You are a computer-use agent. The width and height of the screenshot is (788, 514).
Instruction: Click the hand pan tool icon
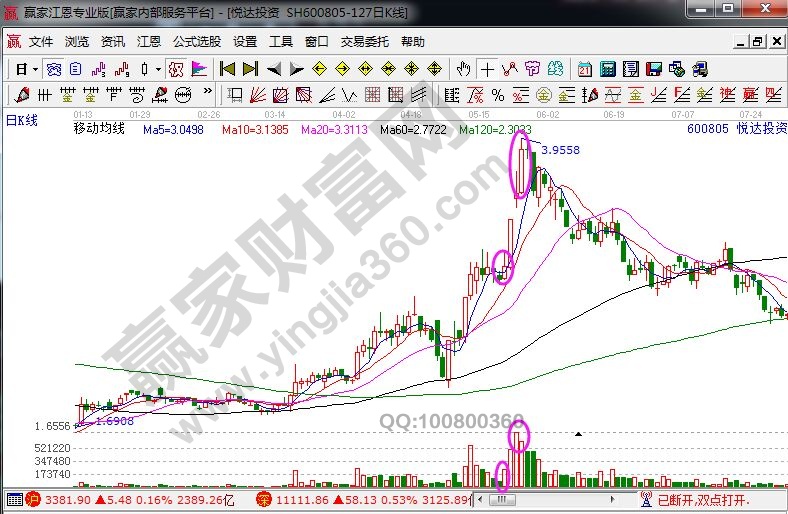463,69
